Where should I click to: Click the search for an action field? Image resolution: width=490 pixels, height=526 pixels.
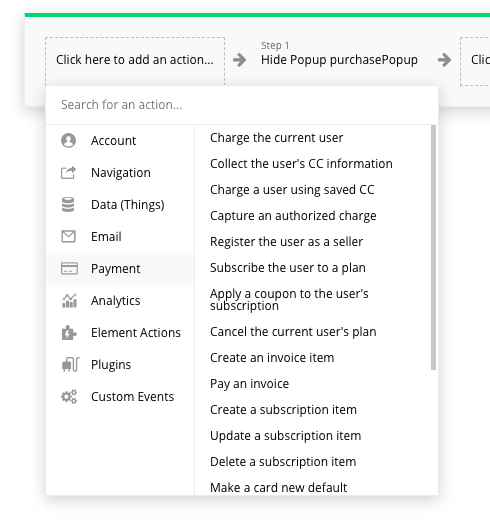click(242, 105)
